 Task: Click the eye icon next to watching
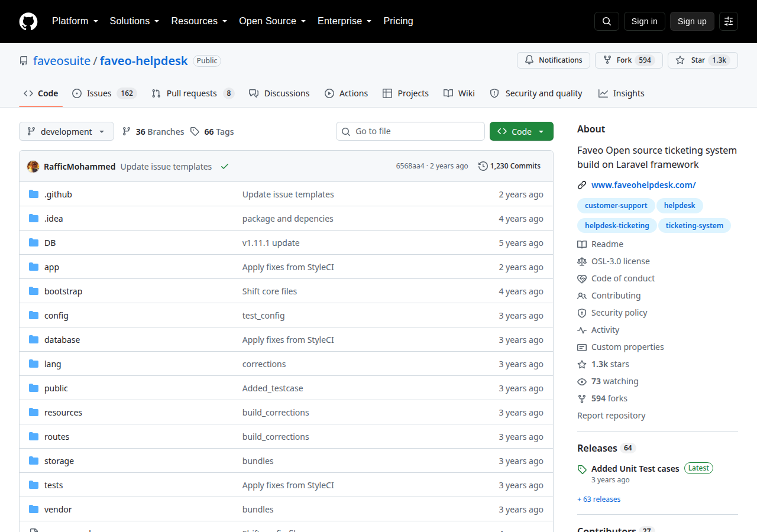(582, 381)
